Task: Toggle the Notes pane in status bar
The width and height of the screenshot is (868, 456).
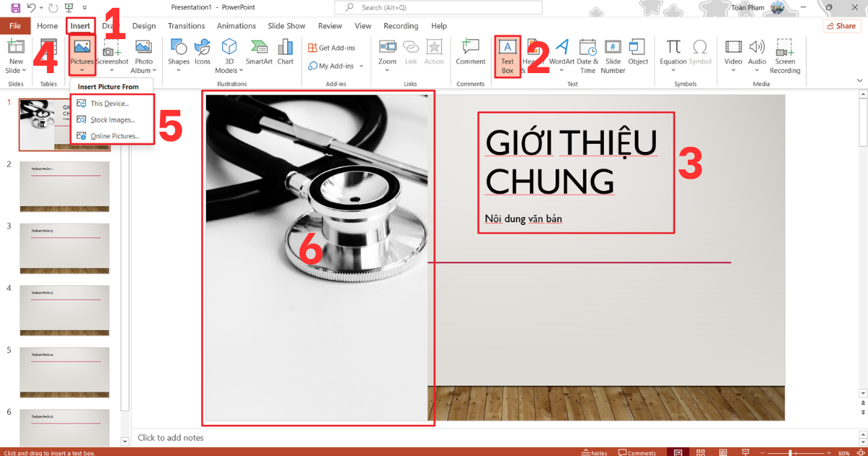Action: (x=595, y=452)
